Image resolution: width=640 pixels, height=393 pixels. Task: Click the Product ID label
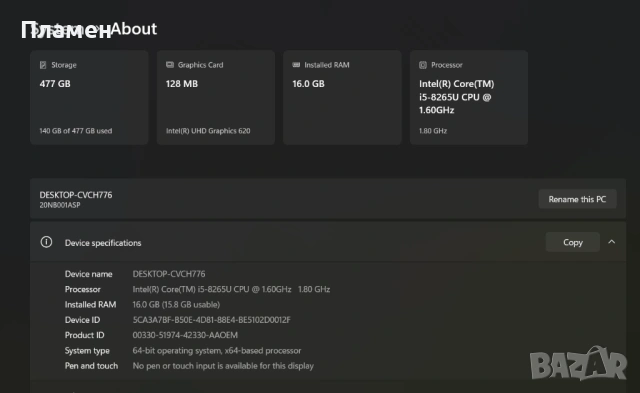(84, 335)
